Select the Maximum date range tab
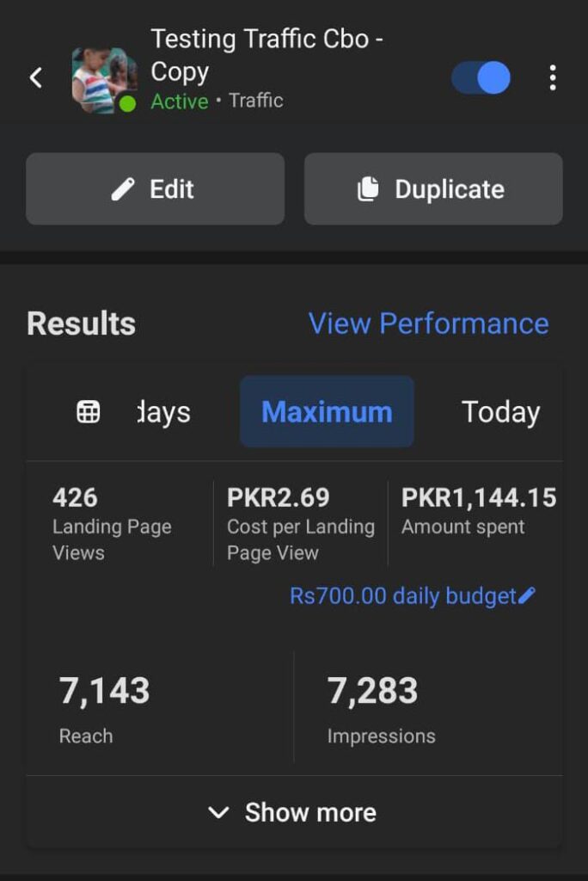Screen dimensions: 588x881 pyautogui.click(x=327, y=412)
